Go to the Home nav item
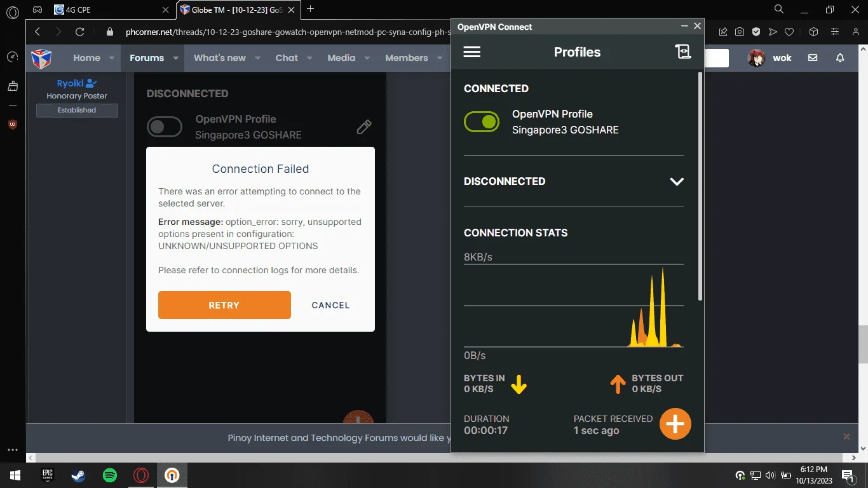 coord(86,58)
